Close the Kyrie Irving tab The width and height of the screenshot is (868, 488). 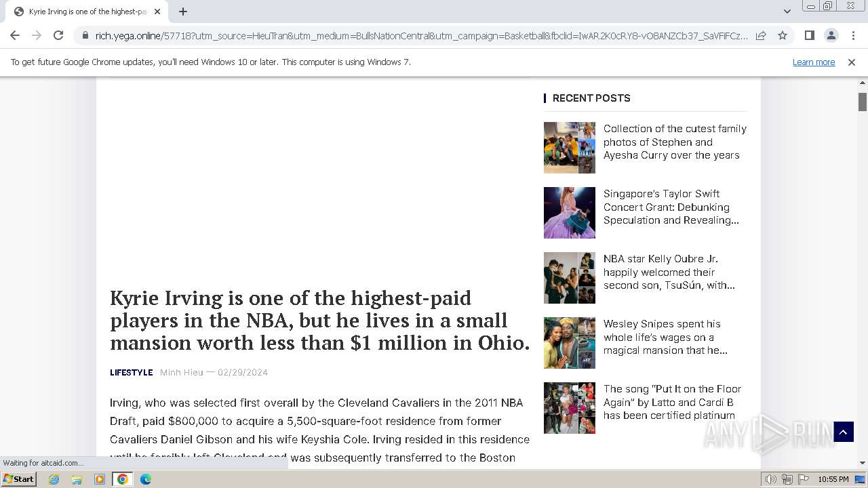coord(157,12)
